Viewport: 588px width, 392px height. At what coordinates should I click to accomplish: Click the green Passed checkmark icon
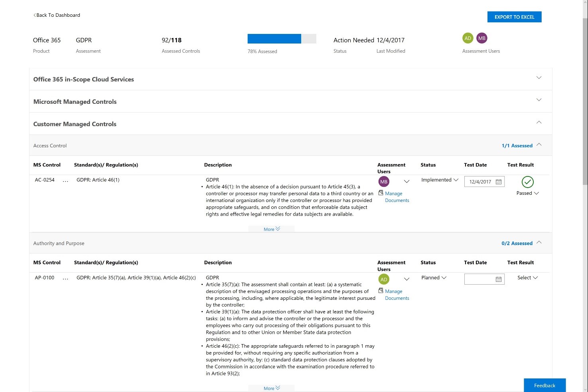(527, 182)
